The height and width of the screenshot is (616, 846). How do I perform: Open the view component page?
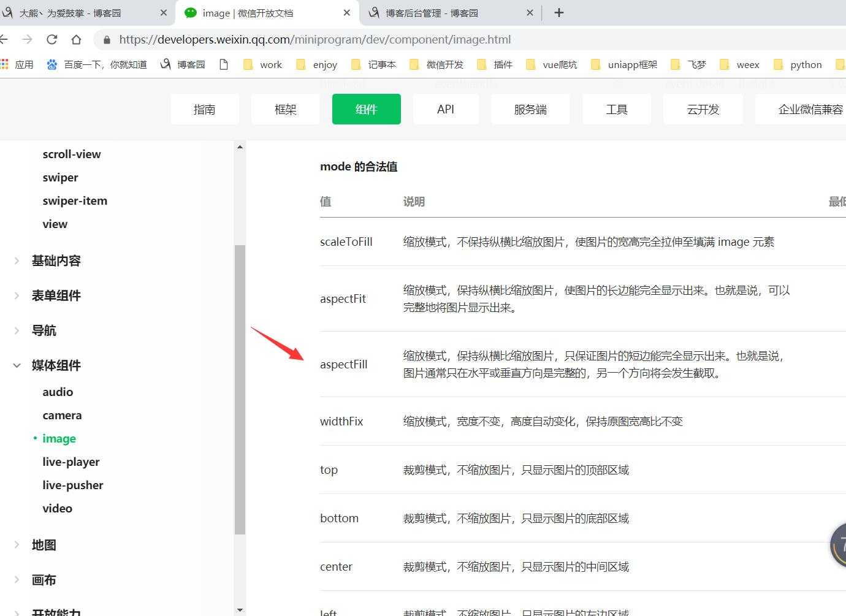tap(55, 224)
